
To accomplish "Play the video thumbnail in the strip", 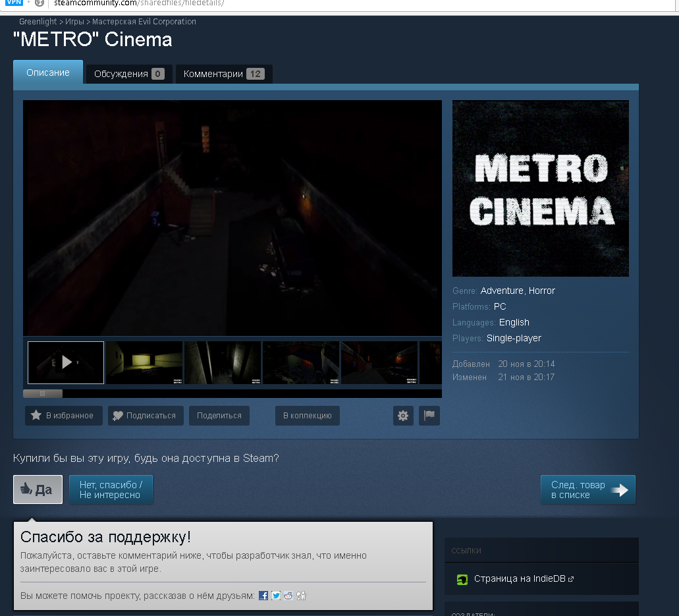I will [x=66, y=362].
